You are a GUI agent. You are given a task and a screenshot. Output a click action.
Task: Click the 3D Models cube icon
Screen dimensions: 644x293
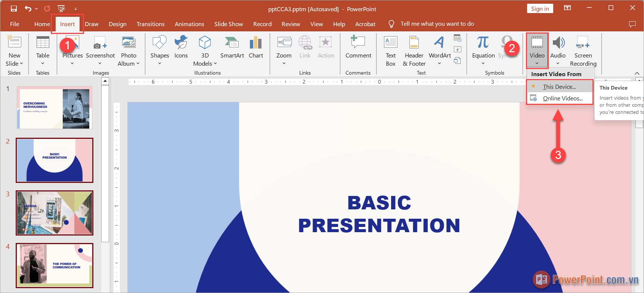click(205, 42)
